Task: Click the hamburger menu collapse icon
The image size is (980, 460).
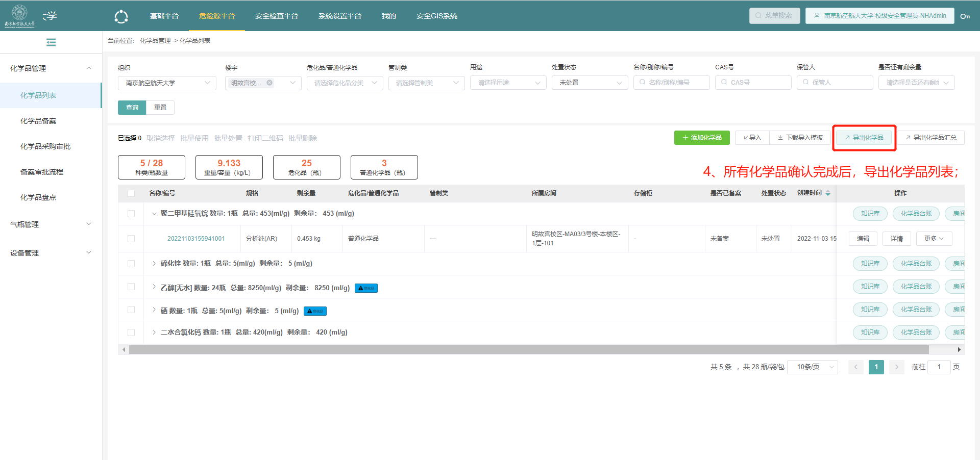Action: point(51,42)
